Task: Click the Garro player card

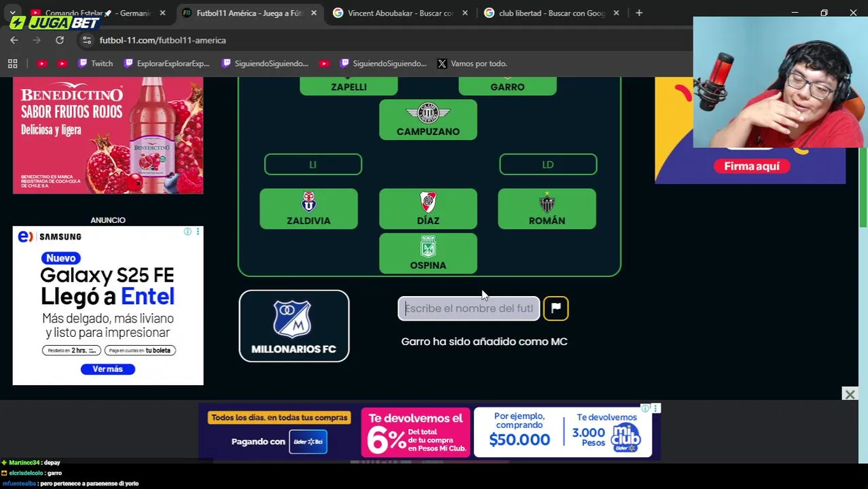Action: click(507, 86)
